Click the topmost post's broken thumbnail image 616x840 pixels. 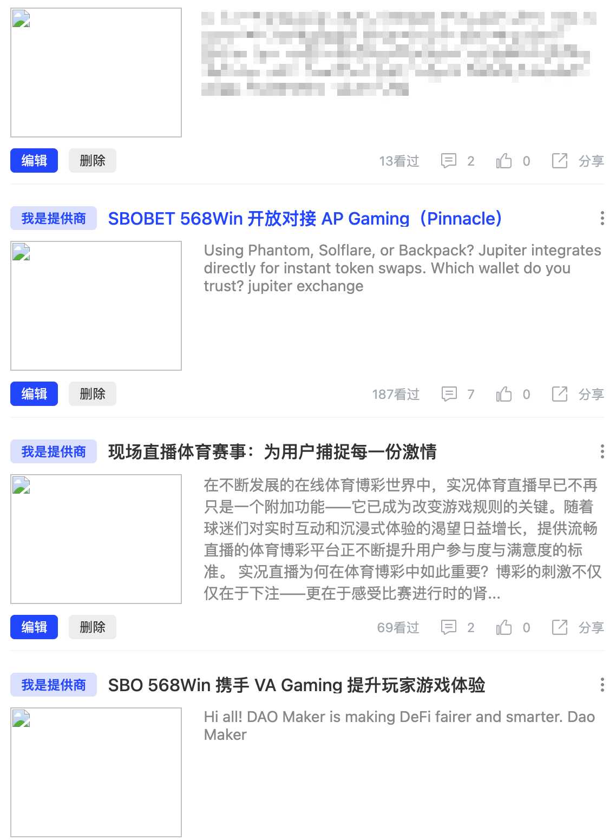[x=96, y=73]
